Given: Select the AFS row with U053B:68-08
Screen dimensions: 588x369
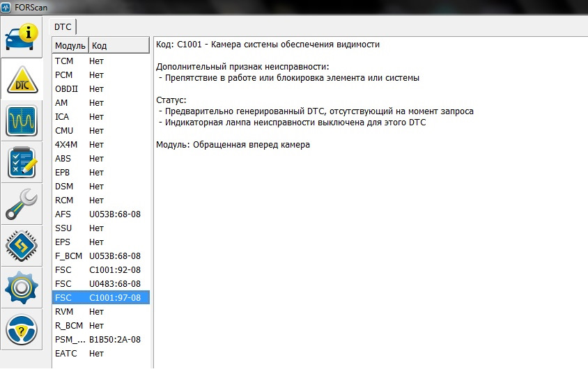Looking at the screenshot, I should click(x=101, y=214).
